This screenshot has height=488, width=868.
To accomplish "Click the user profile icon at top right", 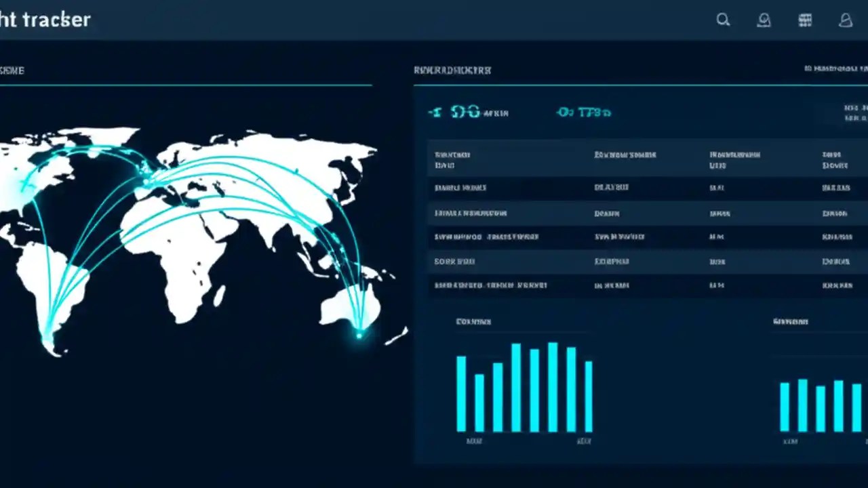I will coord(846,20).
